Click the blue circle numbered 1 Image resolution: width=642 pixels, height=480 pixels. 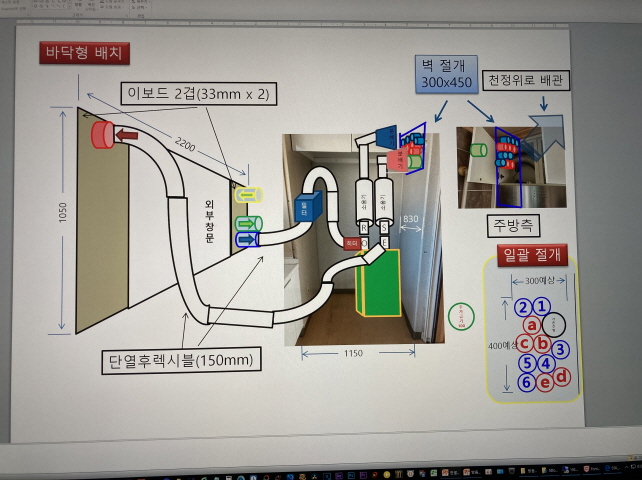click(542, 307)
